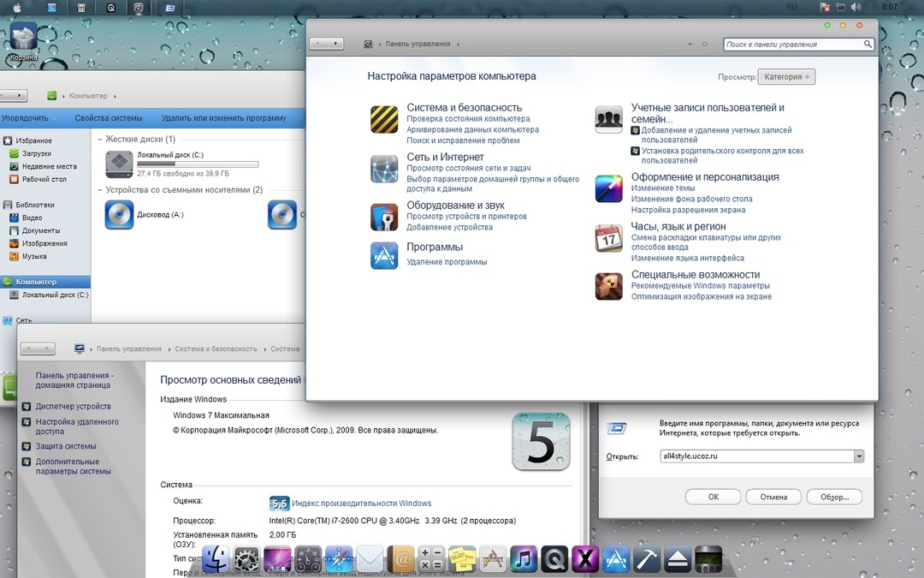Open the yellow sticky notes dock icon
The width and height of the screenshot is (924, 578).
pyautogui.click(x=463, y=559)
